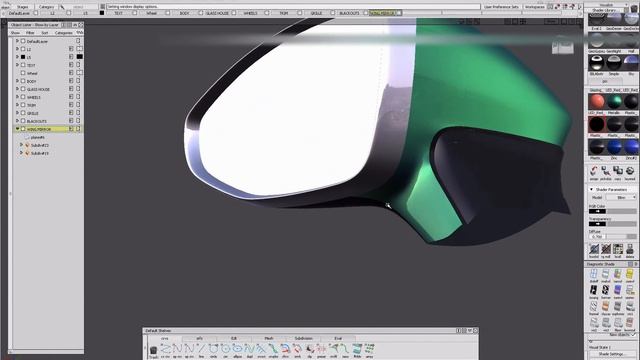Select the Subdiv#19 item in Object Lister
The height and width of the screenshot is (360, 640).
tap(40, 153)
